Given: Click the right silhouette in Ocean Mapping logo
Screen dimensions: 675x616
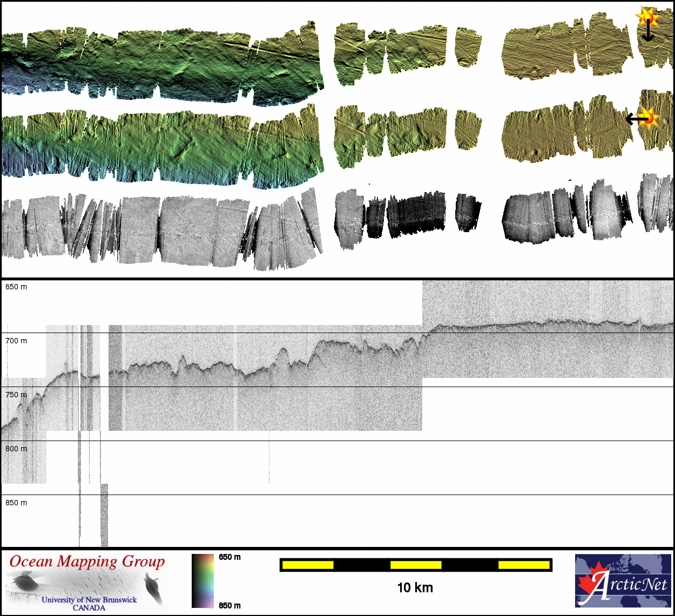Looking at the screenshot, I should 153,588.
